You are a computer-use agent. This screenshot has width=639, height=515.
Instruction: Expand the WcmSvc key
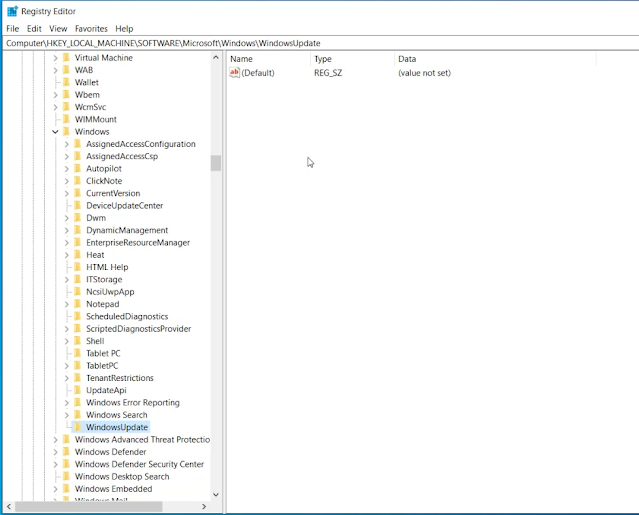55,107
